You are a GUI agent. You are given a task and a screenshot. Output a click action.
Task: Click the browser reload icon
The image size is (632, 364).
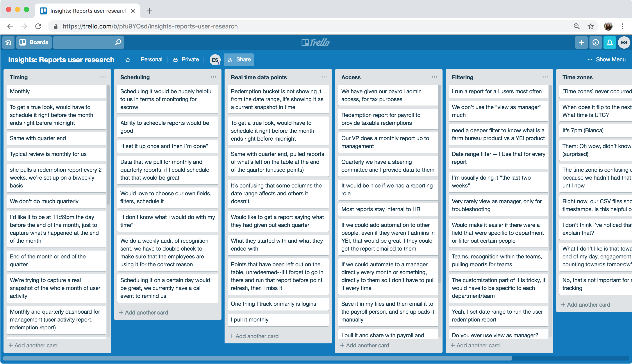coord(38,26)
